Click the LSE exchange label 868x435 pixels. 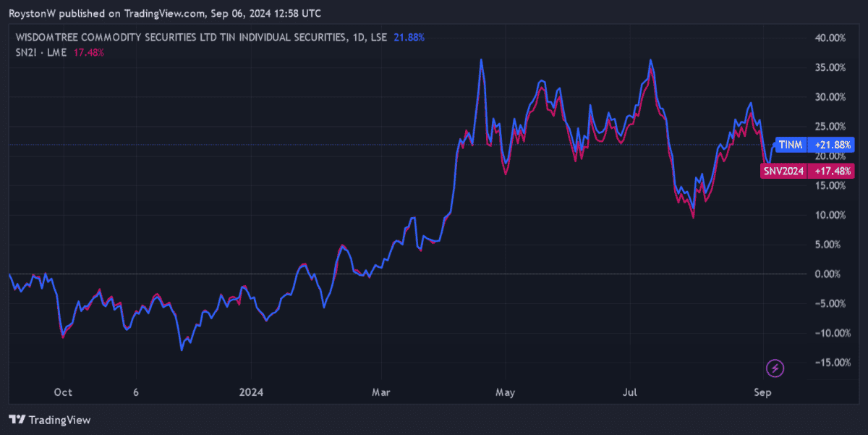379,38
